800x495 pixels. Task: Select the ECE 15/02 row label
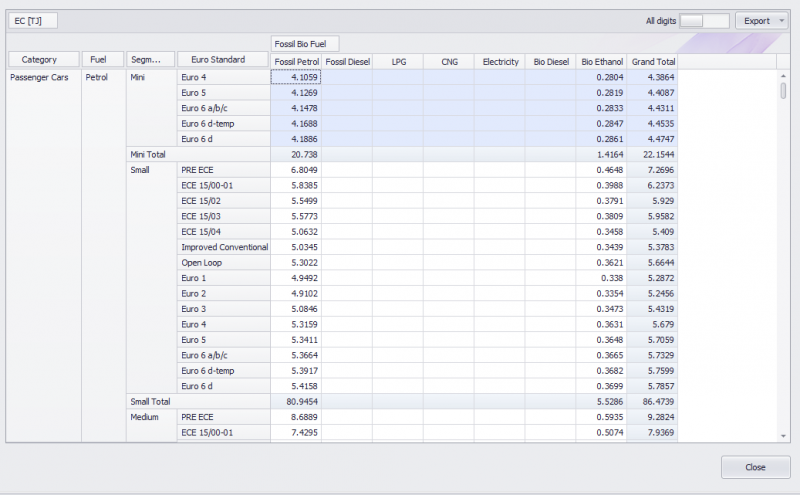pos(223,201)
